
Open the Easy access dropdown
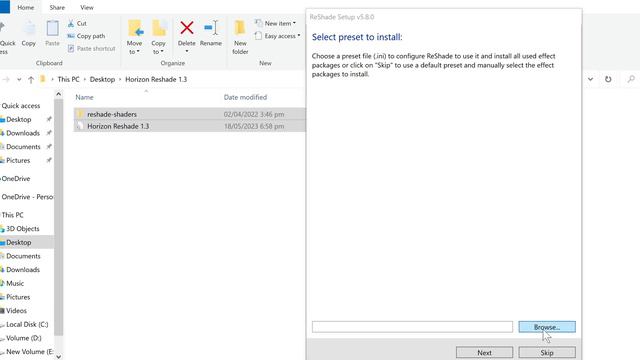coord(278,36)
